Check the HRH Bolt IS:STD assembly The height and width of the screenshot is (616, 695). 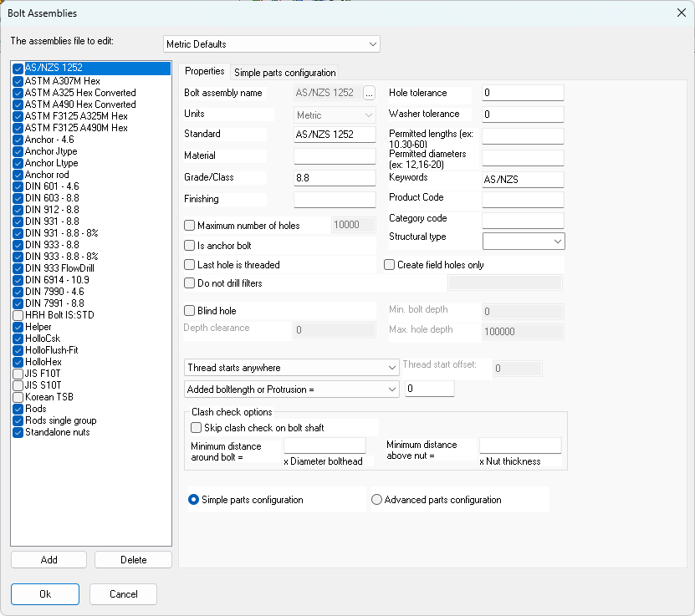[x=18, y=315]
